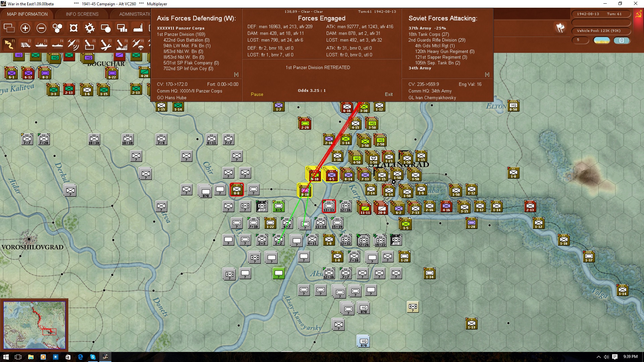Select F5 air recon mode icon

pyautogui.click(x=73, y=45)
